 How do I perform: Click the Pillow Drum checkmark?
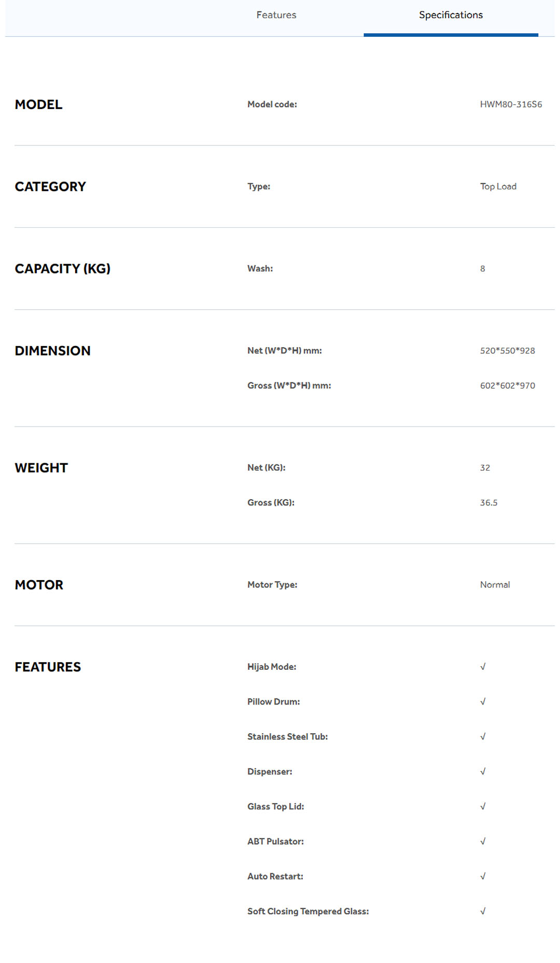pyautogui.click(x=483, y=701)
